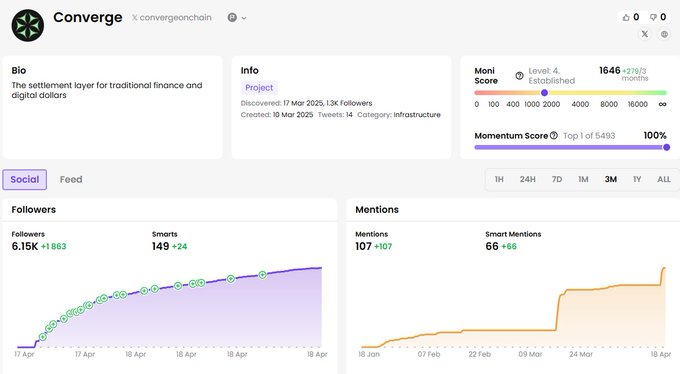680x374 pixels.
Task: Click the Project category tag
Action: click(259, 88)
